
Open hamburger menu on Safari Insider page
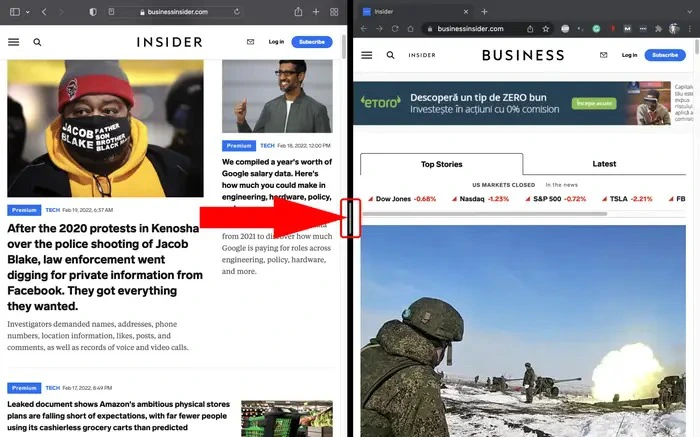click(14, 42)
